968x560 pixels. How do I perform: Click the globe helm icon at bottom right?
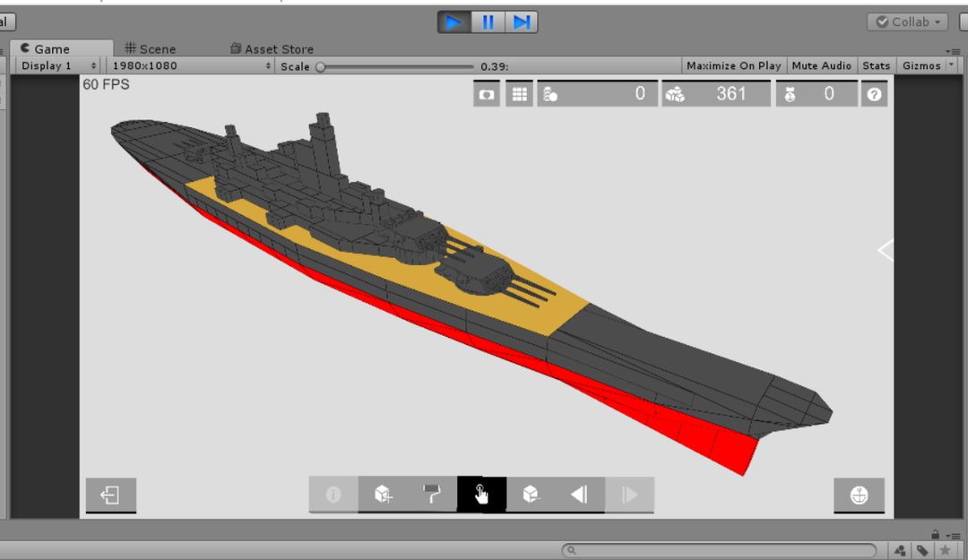click(860, 495)
